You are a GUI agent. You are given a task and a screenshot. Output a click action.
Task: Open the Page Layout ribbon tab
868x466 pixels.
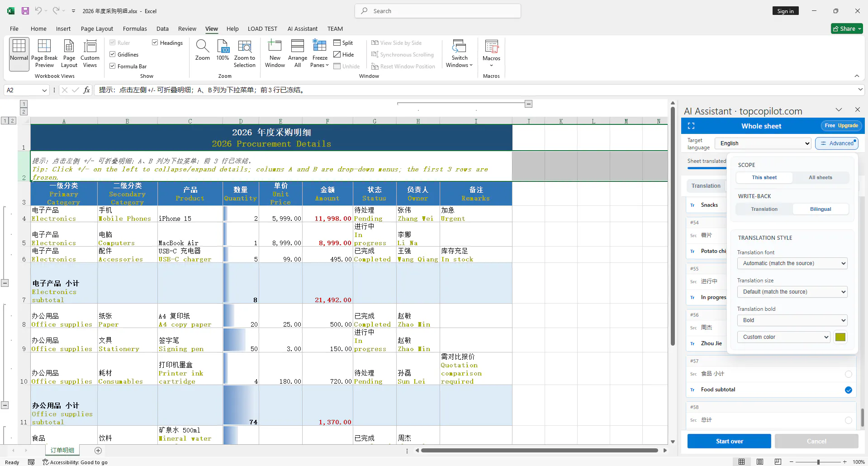tap(97, 29)
